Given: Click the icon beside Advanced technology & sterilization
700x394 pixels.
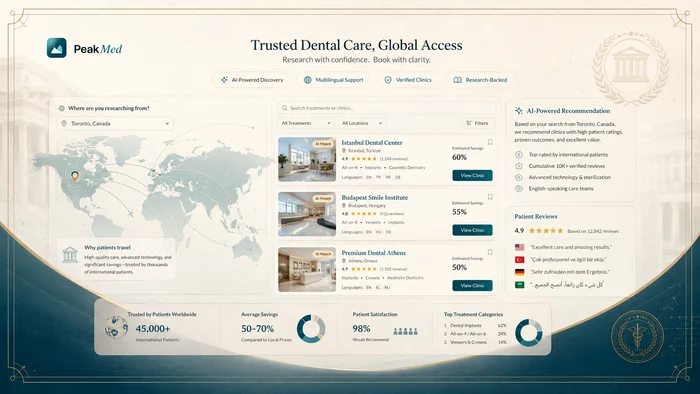Looking at the screenshot, I should point(519,177).
